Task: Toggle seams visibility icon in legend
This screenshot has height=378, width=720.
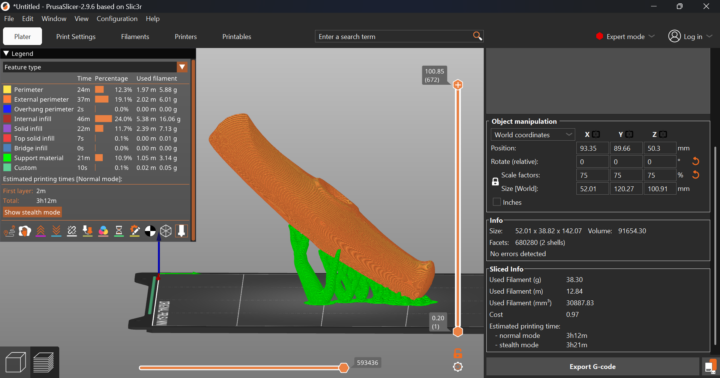Action: coord(72,231)
